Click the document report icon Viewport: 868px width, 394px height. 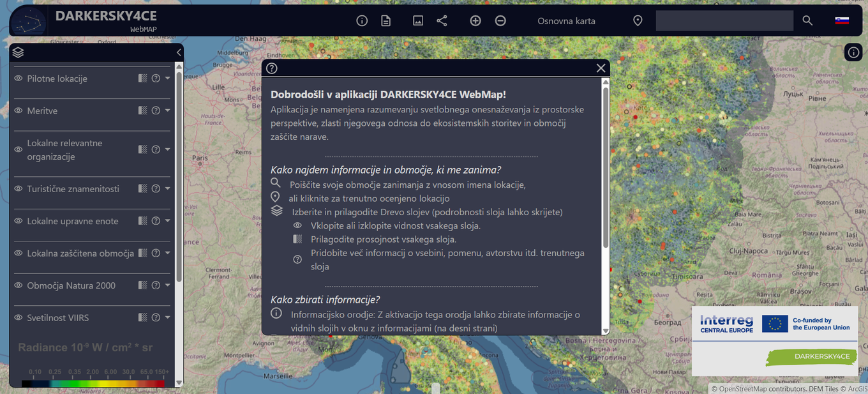click(385, 20)
